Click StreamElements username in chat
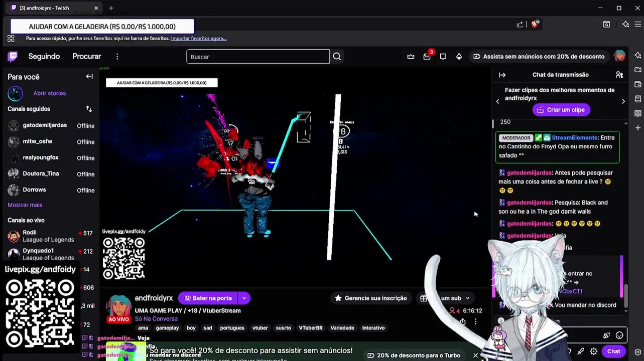644x361 pixels. pyautogui.click(x=575, y=137)
